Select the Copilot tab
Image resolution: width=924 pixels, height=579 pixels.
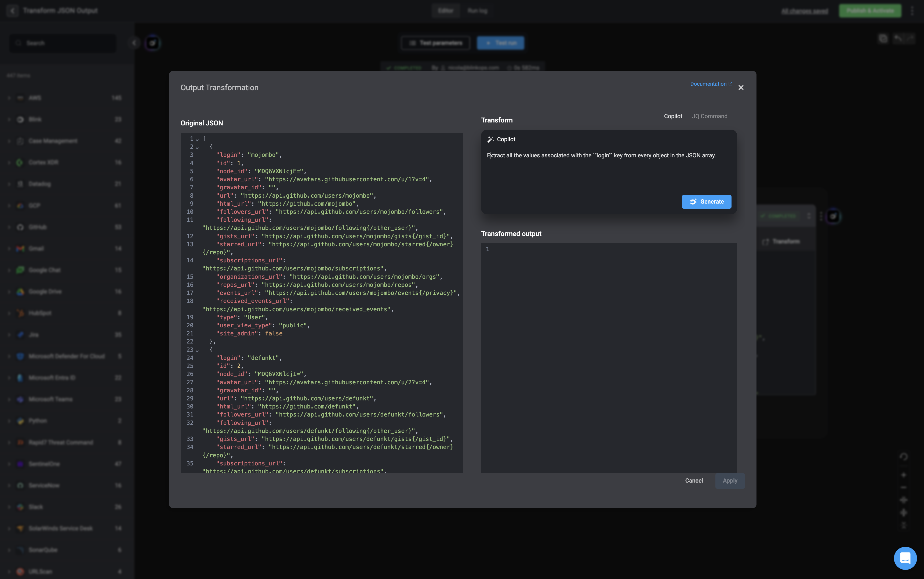673,116
